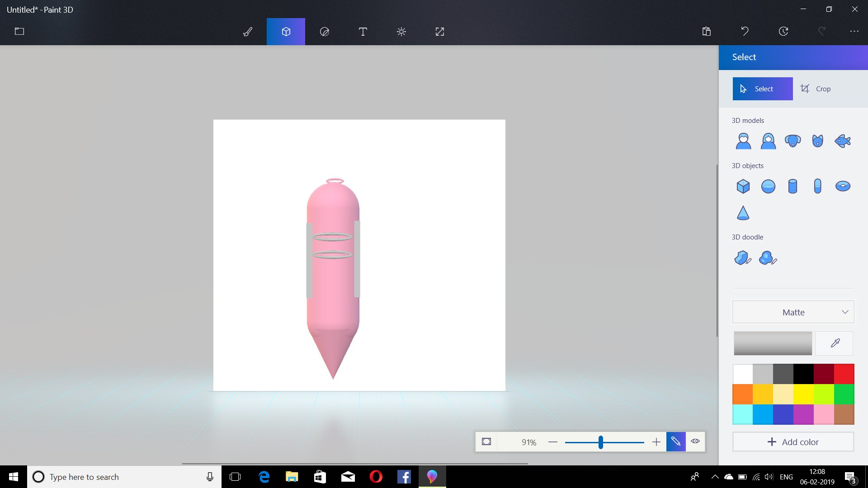The height and width of the screenshot is (488, 868).
Task: Add the doughnut 3D object
Action: [x=842, y=186]
